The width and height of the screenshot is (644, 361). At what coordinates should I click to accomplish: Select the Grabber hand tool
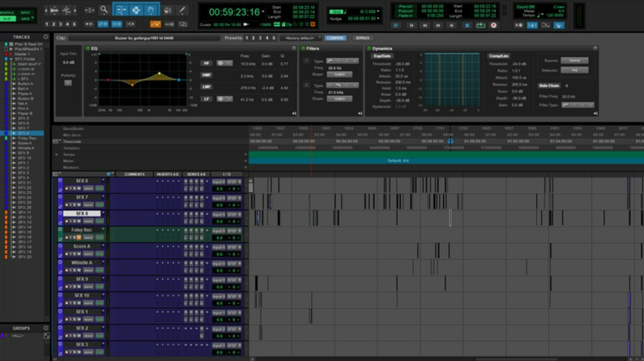(x=151, y=10)
